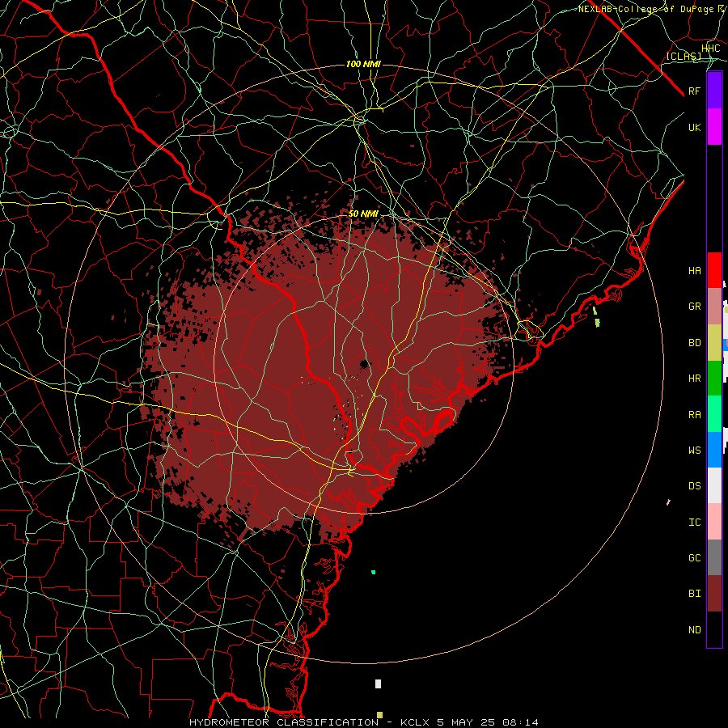
Task: Click the WS legend label
Action: tap(695, 451)
